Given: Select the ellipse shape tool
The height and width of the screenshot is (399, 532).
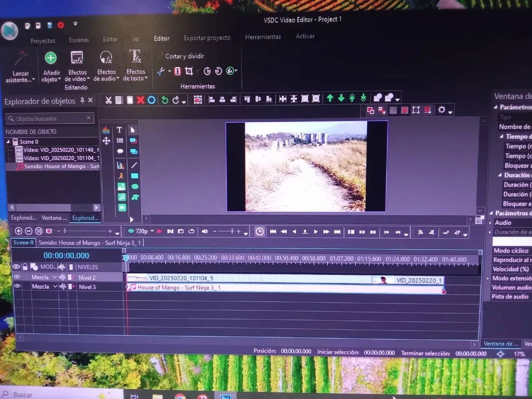Looking at the screenshot, I should [134, 186].
